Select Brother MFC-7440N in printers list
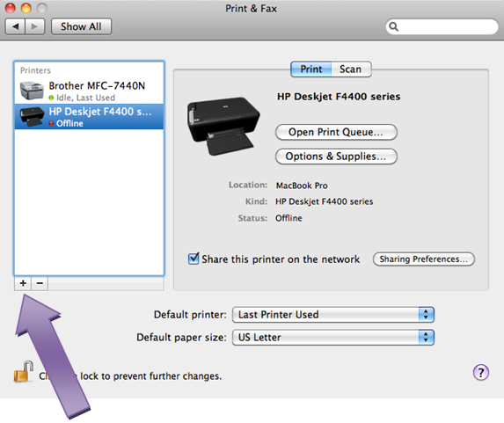Screen dimensions: 504x423 (x=89, y=91)
